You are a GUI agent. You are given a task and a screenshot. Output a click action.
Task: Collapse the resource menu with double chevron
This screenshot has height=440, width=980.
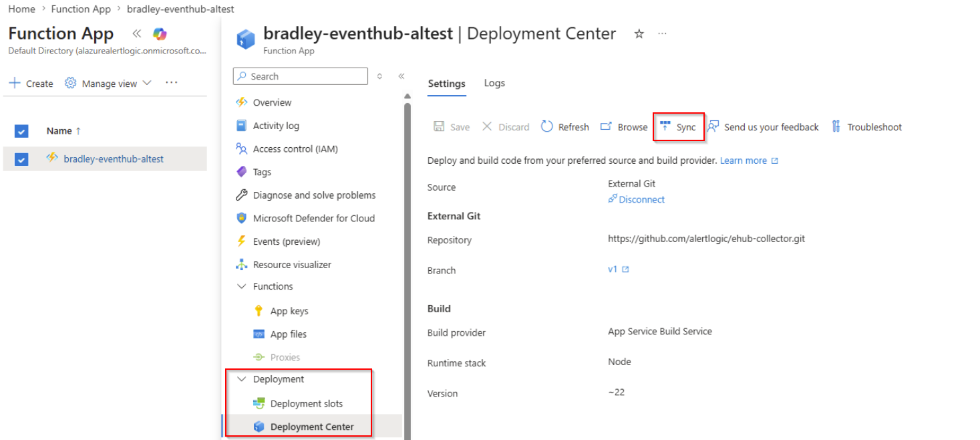pyautogui.click(x=401, y=76)
